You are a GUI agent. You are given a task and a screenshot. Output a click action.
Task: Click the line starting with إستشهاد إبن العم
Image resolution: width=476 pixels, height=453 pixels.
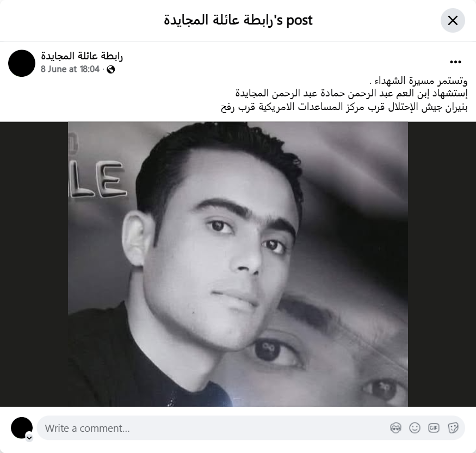351,94
